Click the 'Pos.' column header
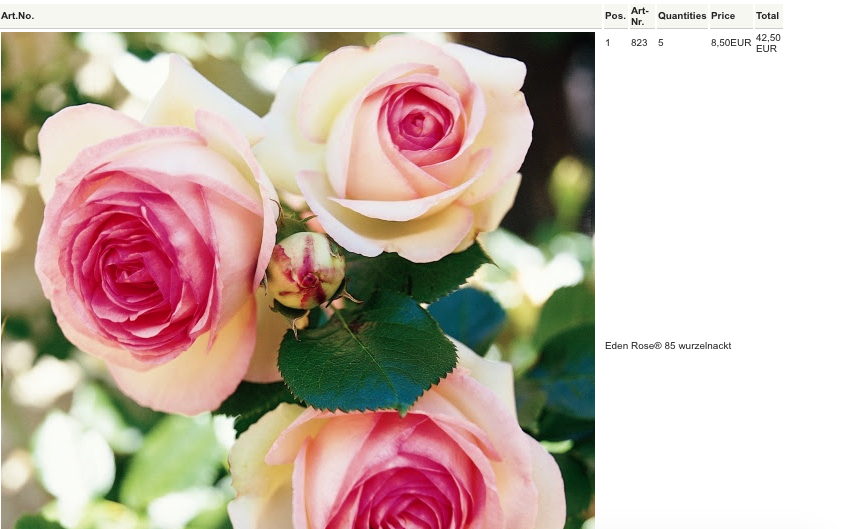Image resolution: width=849 pixels, height=529 pixels. click(x=615, y=16)
